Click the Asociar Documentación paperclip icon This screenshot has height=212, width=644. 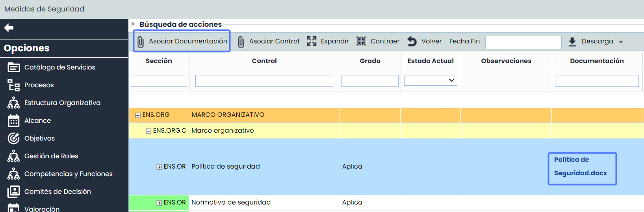click(x=141, y=42)
